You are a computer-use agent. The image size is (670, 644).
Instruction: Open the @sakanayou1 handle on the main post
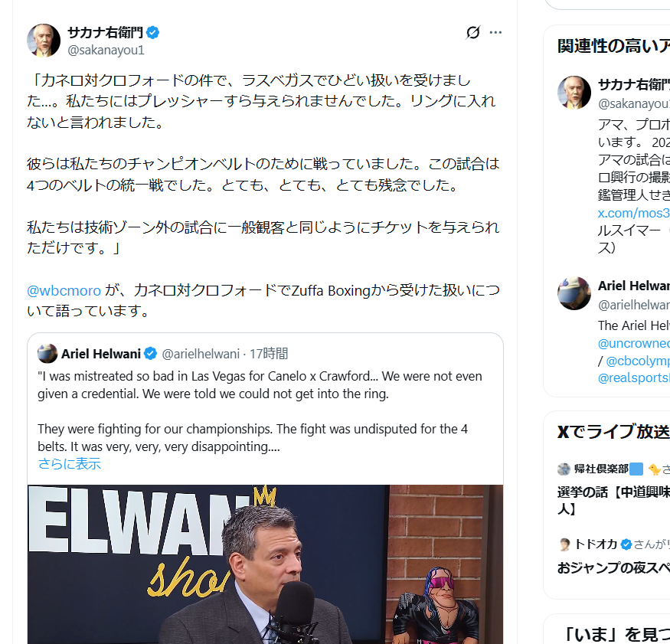[106, 50]
